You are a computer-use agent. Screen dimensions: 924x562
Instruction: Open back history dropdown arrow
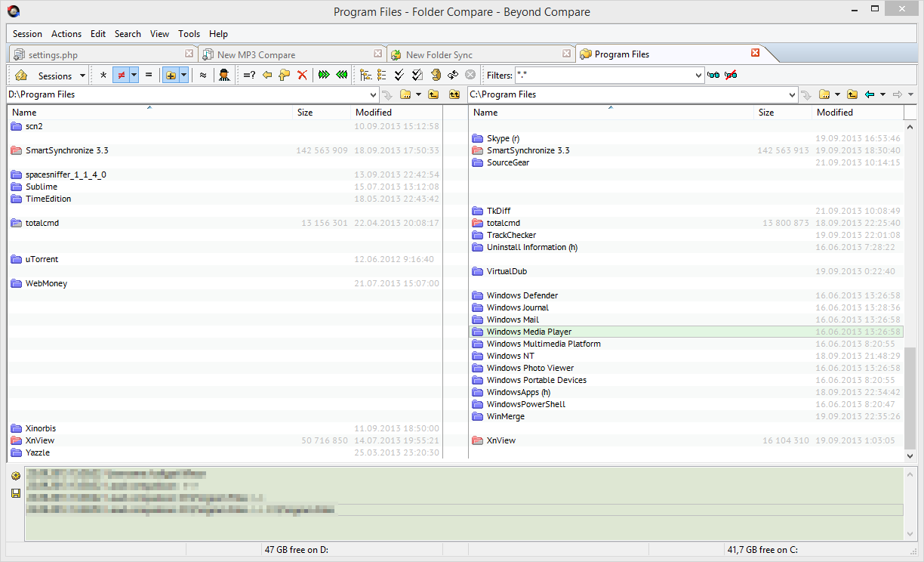(882, 94)
